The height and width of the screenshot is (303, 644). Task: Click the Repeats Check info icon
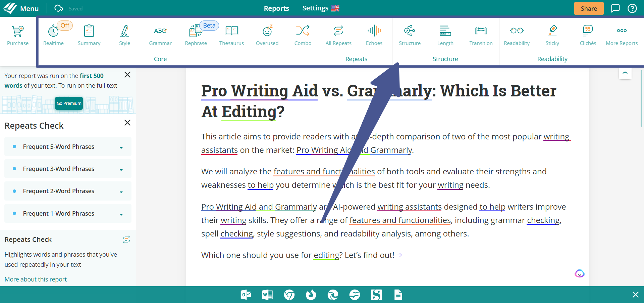point(126,240)
